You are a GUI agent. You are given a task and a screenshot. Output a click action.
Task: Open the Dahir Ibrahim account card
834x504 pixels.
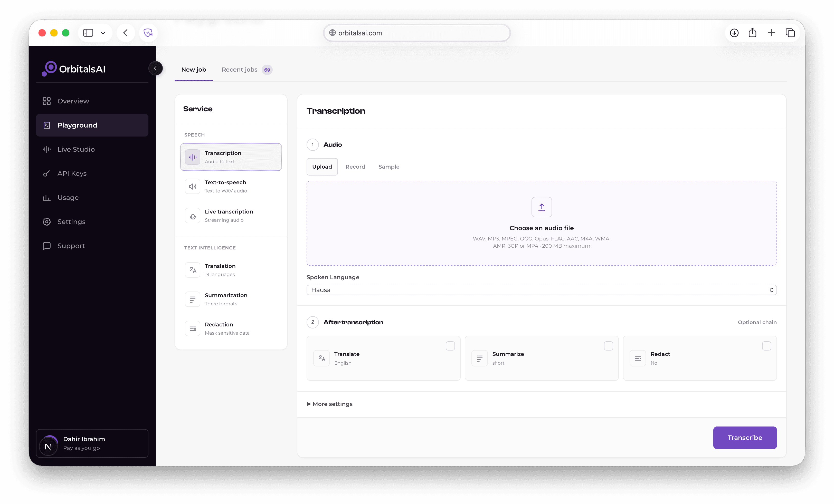[92, 443]
